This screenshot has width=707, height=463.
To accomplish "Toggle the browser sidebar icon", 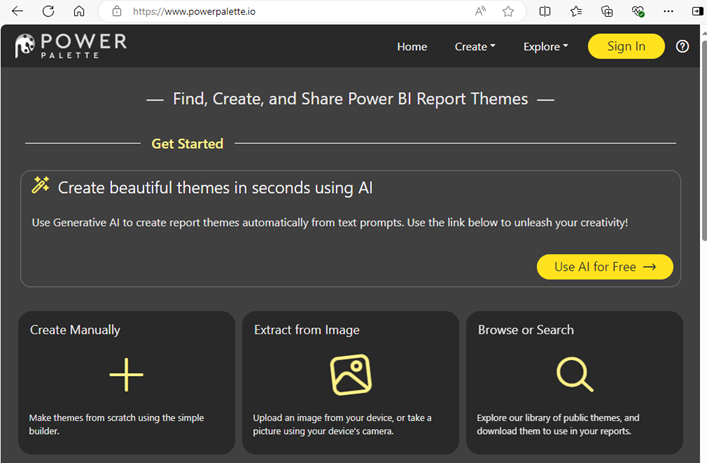I will 698,11.
